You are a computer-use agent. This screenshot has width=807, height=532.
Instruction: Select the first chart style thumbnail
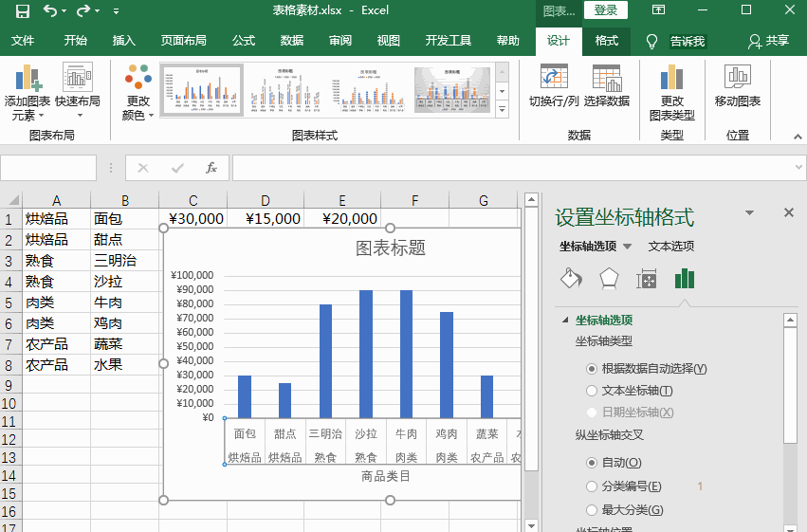click(201, 90)
